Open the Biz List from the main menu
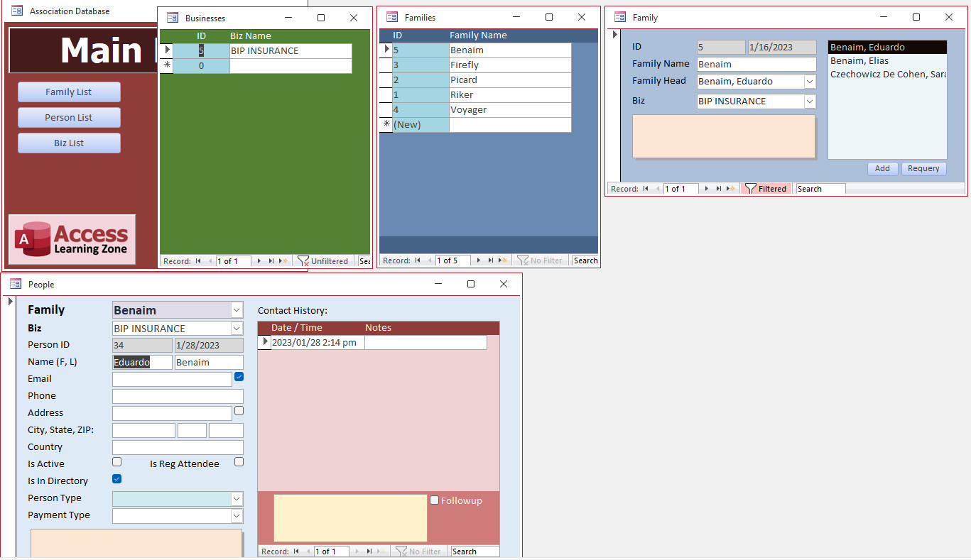Viewport: 971px width, 560px height. tap(69, 143)
